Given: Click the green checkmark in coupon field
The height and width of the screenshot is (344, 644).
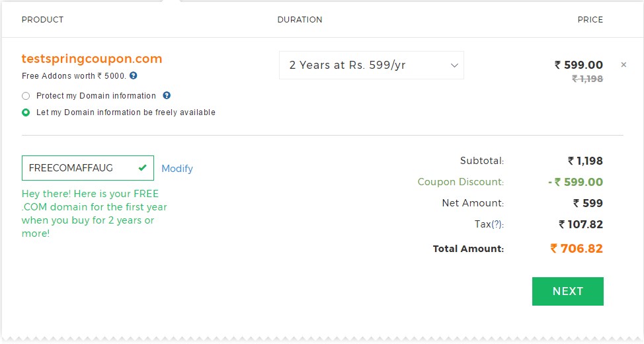Looking at the screenshot, I should tap(143, 167).
